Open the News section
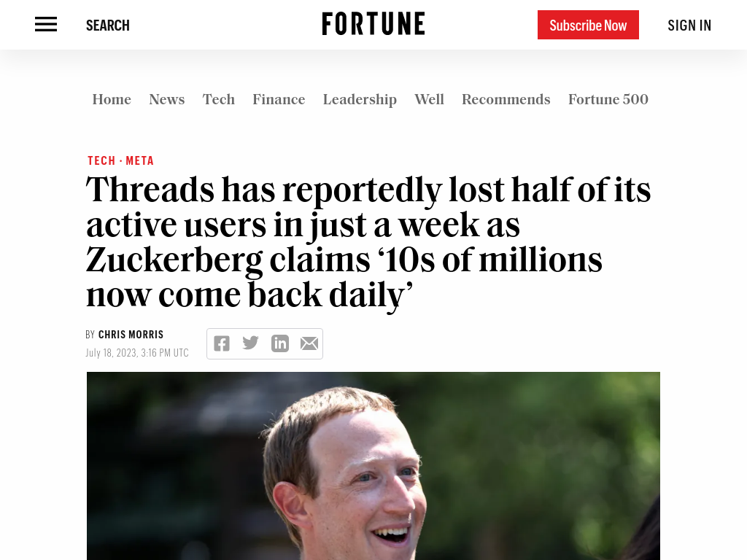The height and width of the screenshot is (560, 747). tap(167, 100)
